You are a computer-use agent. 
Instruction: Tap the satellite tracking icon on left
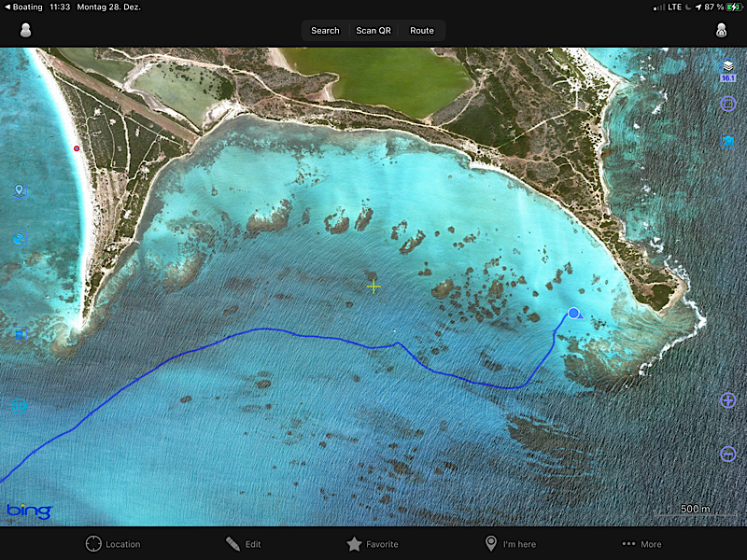[x=19, y=239]
